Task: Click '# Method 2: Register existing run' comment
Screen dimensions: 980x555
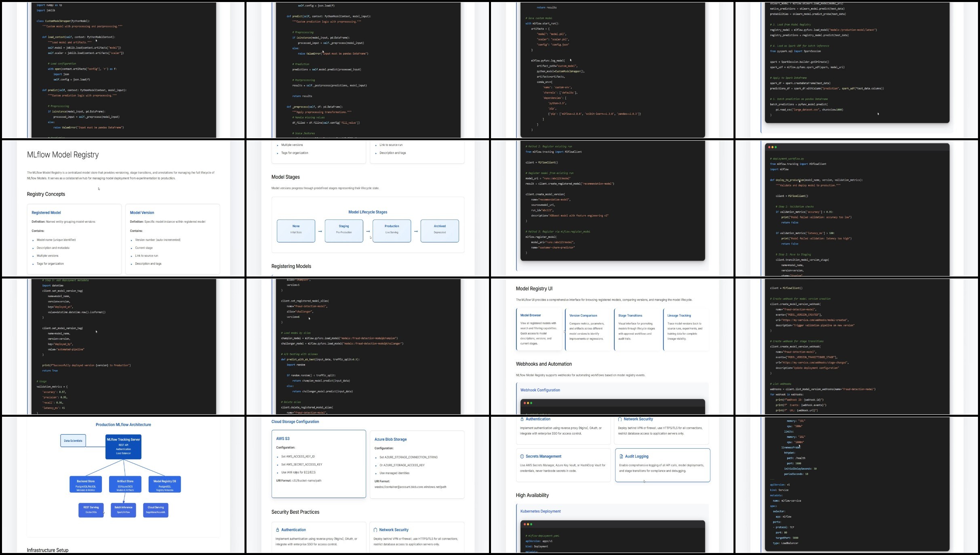Action: click(548, 146)
